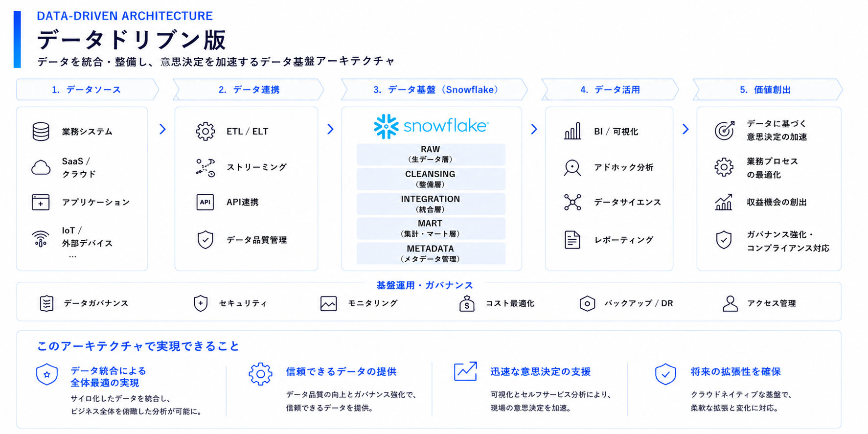Click the コスト最適化 money bag icon

pos(467,303)
